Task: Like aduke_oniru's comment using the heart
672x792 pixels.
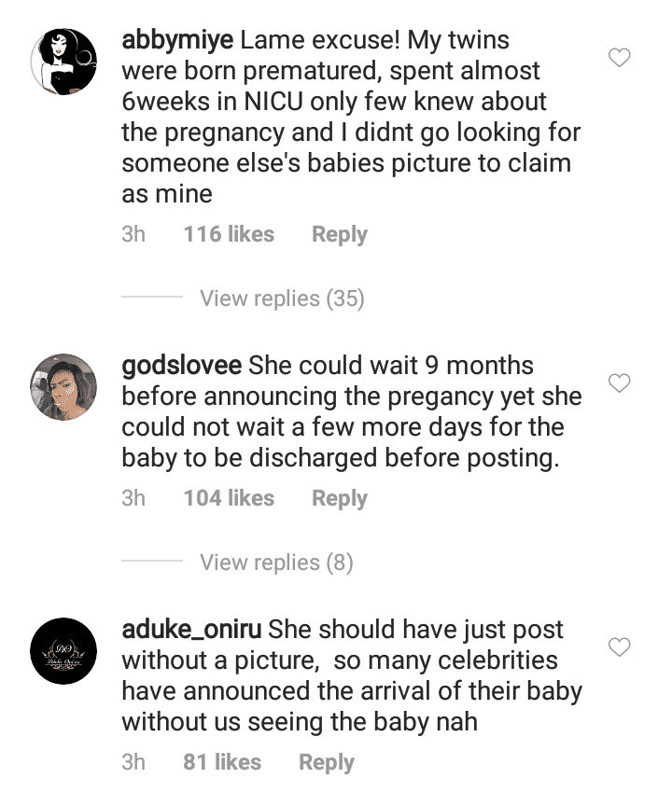Action: point(619,646)
